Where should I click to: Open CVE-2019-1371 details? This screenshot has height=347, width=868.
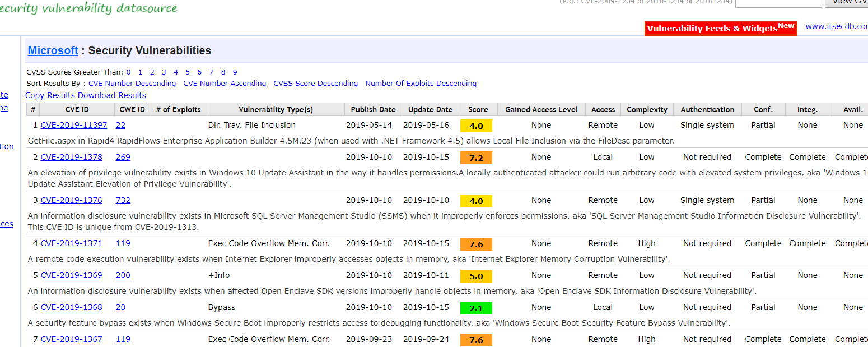coord(72,243)
